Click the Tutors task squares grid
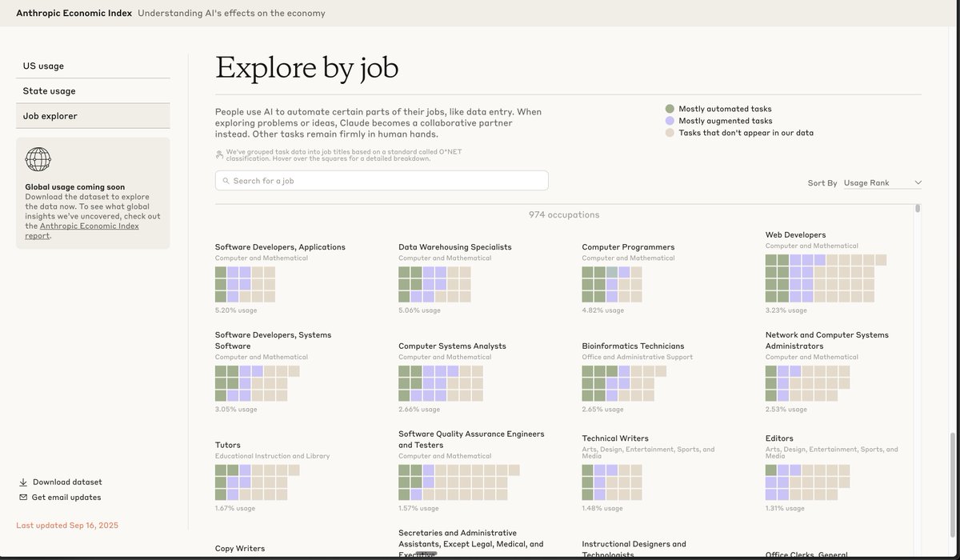960x560 pixels. coord(258,482)
